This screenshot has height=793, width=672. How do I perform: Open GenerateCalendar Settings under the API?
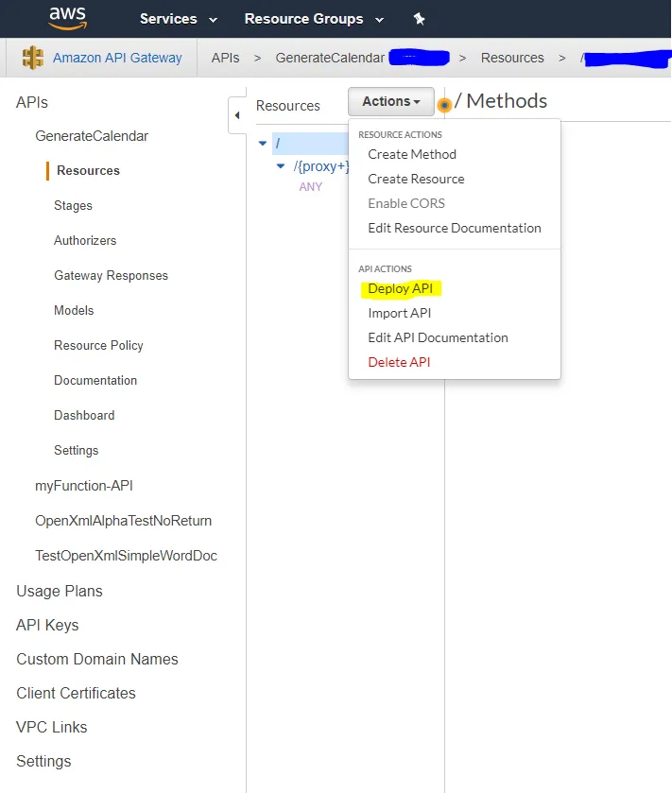click(x=77, y=450)
